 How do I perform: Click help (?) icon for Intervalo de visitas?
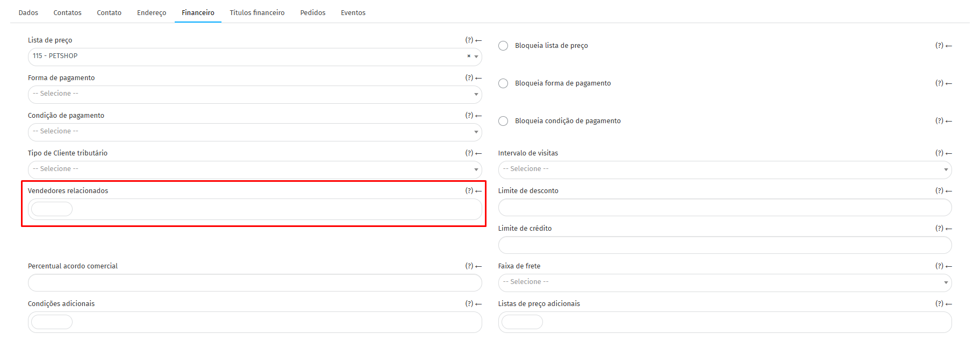[x=939, y=153]
